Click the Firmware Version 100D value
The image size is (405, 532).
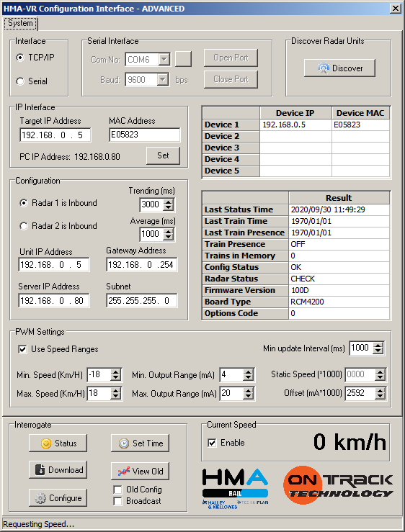[x=339, y=290]
